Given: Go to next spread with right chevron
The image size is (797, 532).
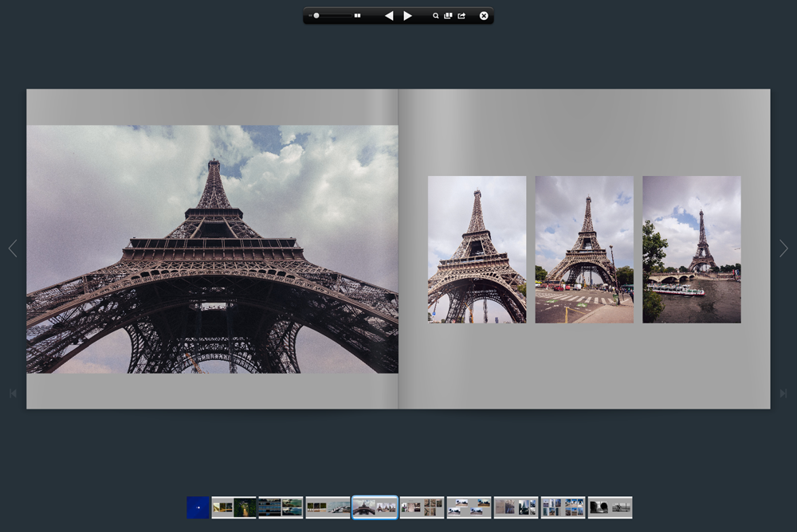Looking at the screenshot, I should 783,248.
